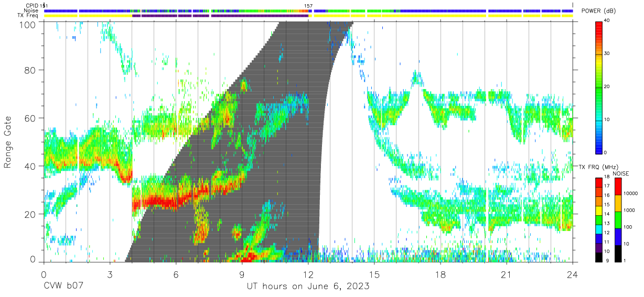Viewport: 644px width, 297px height.
Task: Select the 14 MHz tick label
Action: pos(607,214)
